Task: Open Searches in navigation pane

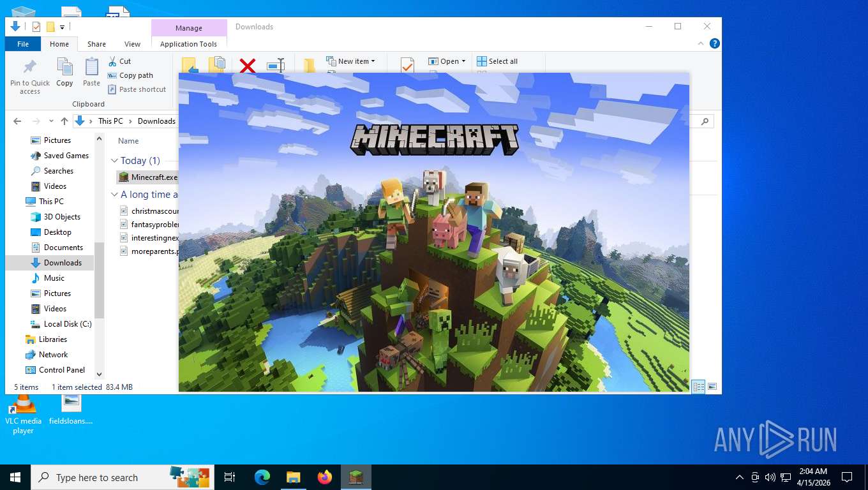Action: pos(52,171)
